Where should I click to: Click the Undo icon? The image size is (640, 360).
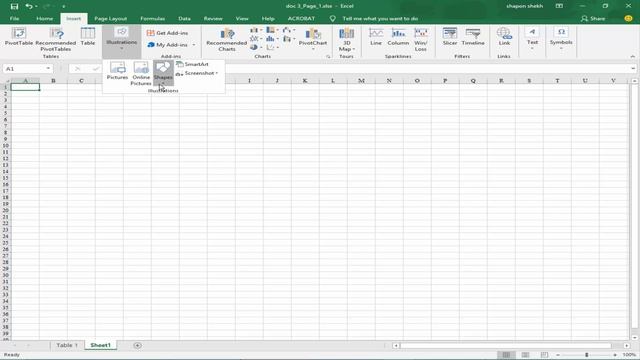click(x=29, y=6)
